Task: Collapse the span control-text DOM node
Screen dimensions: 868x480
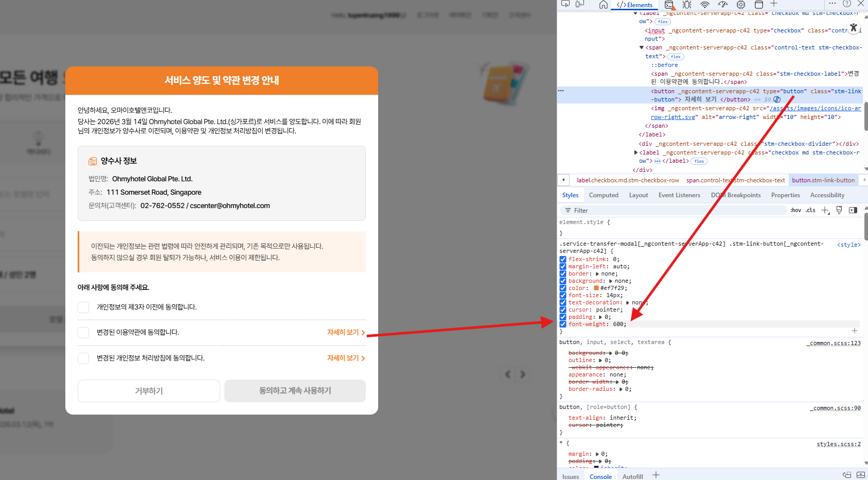Action: click(x=642, y=47)
